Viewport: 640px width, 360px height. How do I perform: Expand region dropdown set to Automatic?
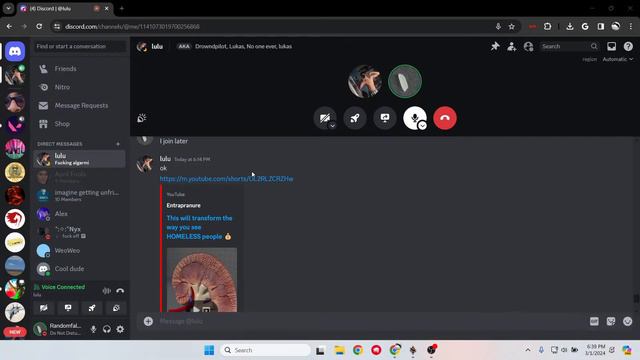pyautogui.click(x=618, y=59)
